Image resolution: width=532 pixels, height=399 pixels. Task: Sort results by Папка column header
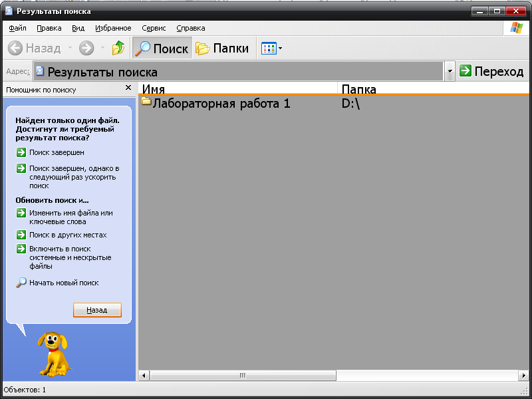[x=434, y=88]
